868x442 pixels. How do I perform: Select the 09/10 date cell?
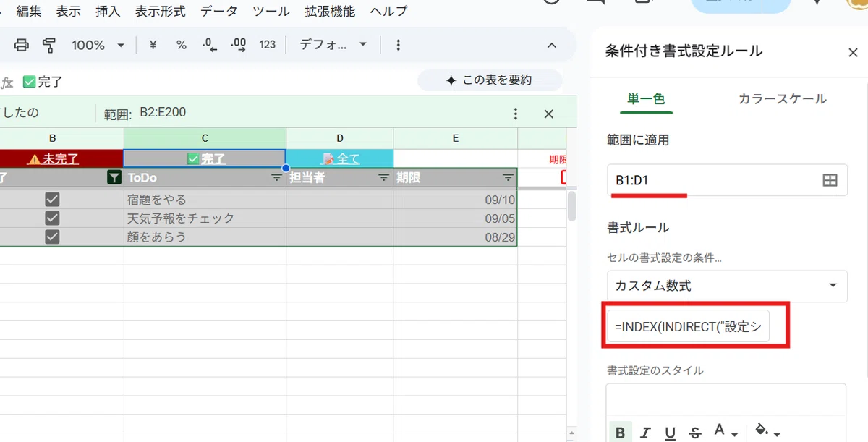pyautogui.click(x=456, y=200)
